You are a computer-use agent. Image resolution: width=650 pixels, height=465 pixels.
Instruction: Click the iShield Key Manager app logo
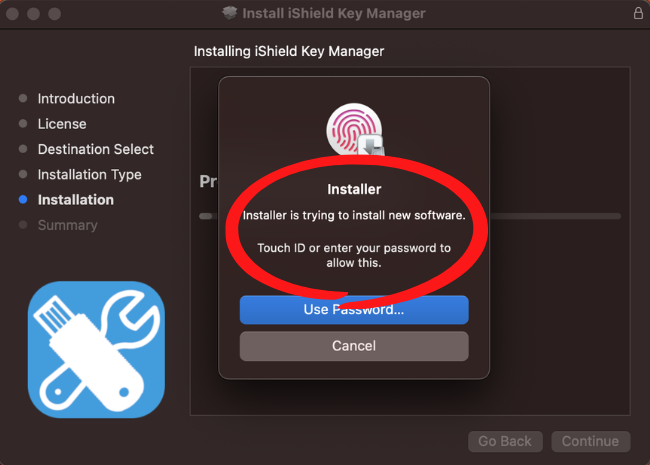[96, 349]
